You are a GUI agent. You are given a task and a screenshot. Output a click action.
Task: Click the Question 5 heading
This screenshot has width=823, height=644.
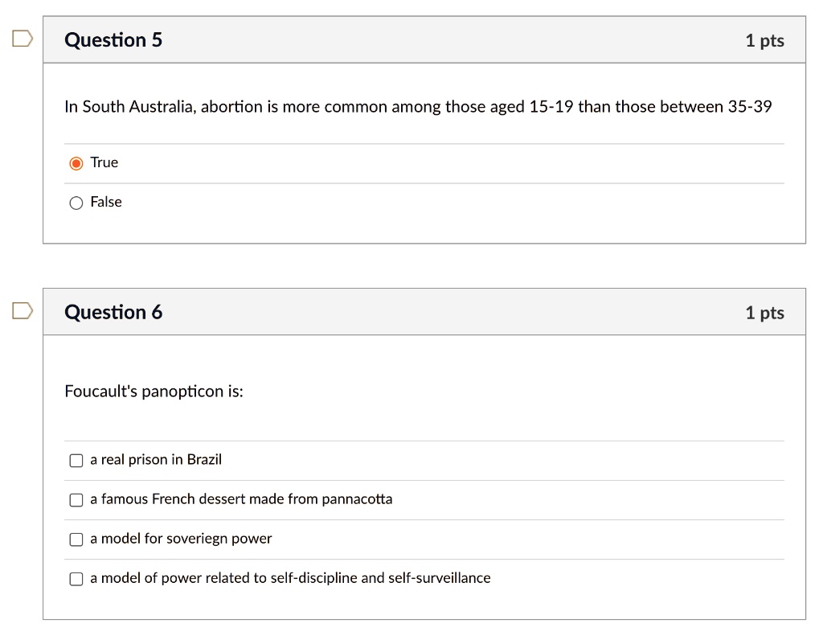click(x=113, y=40)
